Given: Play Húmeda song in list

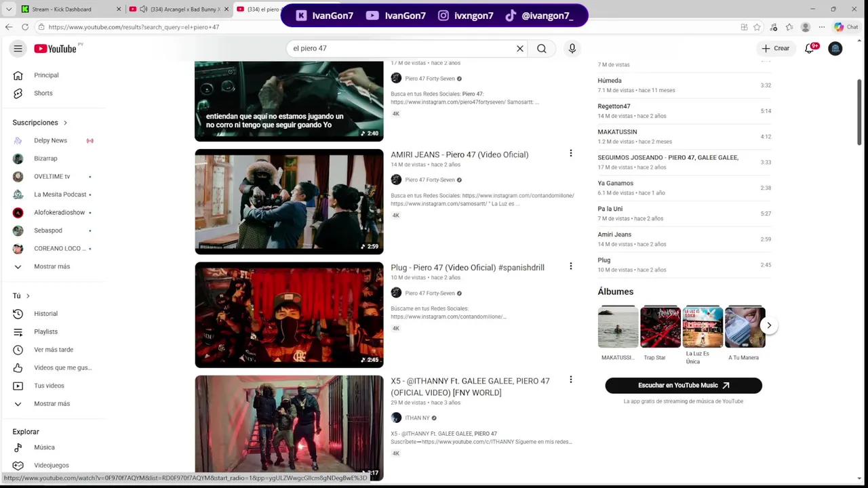Looking at the screenshot, I should (684, 85).
